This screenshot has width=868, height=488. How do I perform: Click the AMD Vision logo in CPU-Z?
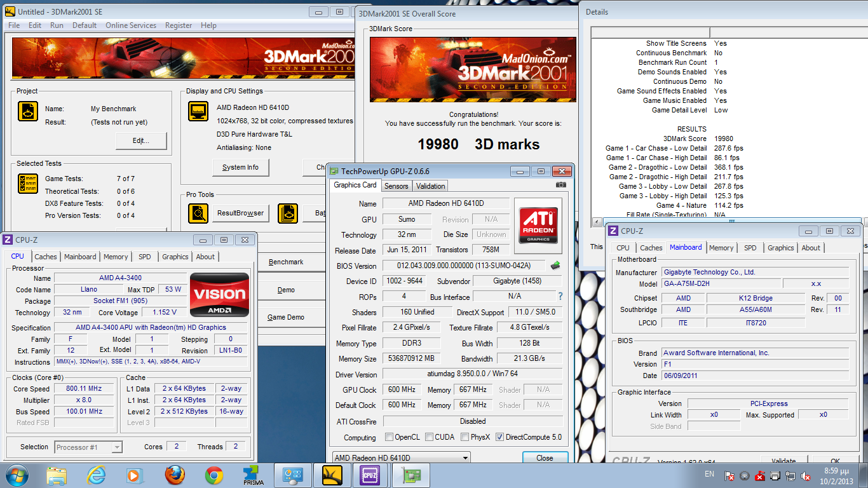point(219,294)
